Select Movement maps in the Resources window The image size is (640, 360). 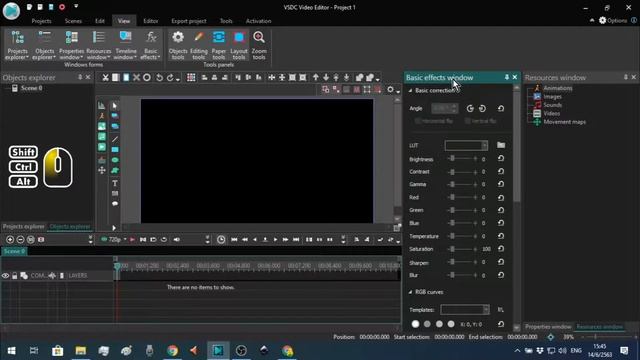pos(564,122)
